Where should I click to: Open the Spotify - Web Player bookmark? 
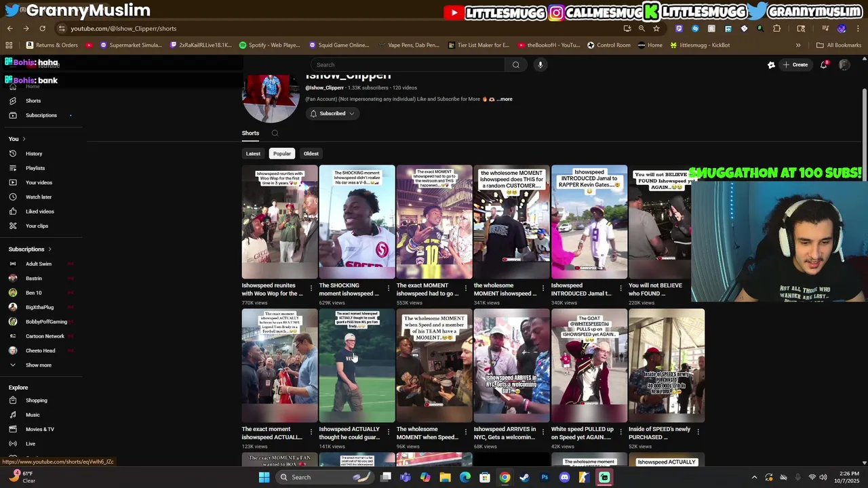pos(270,45)
